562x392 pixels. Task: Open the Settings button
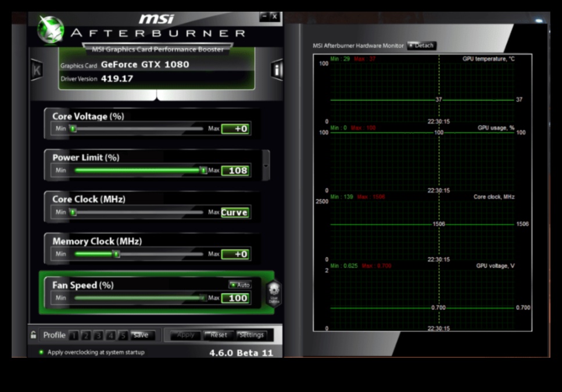tap(252, 335)
